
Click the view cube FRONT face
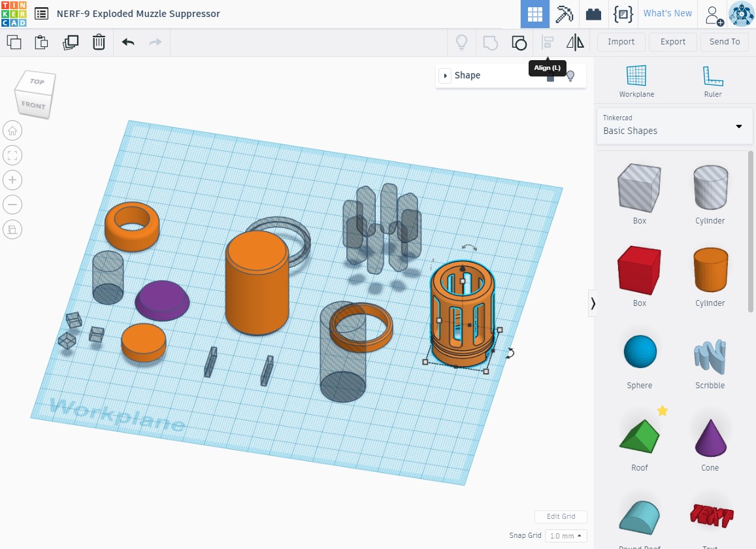33,104
